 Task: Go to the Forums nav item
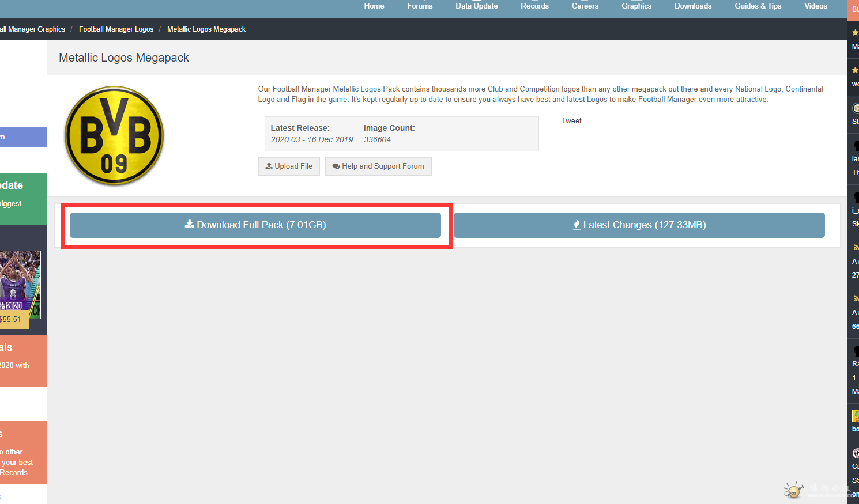(420, 6)
